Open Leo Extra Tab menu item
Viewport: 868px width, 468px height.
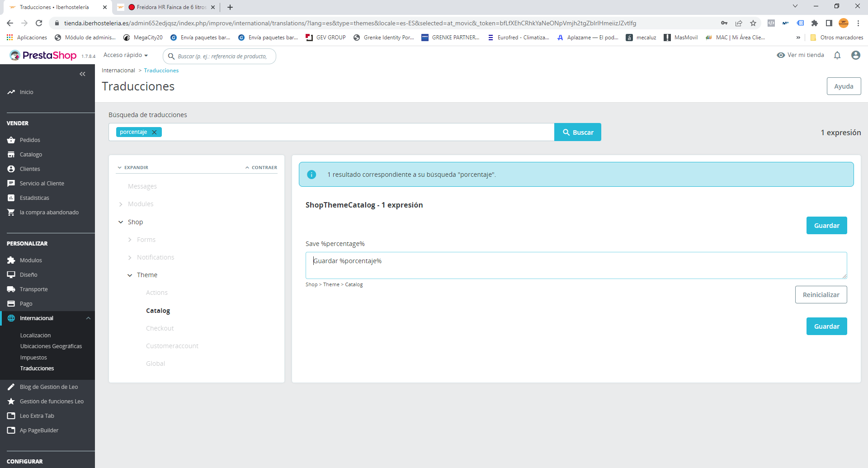point(37,416)
